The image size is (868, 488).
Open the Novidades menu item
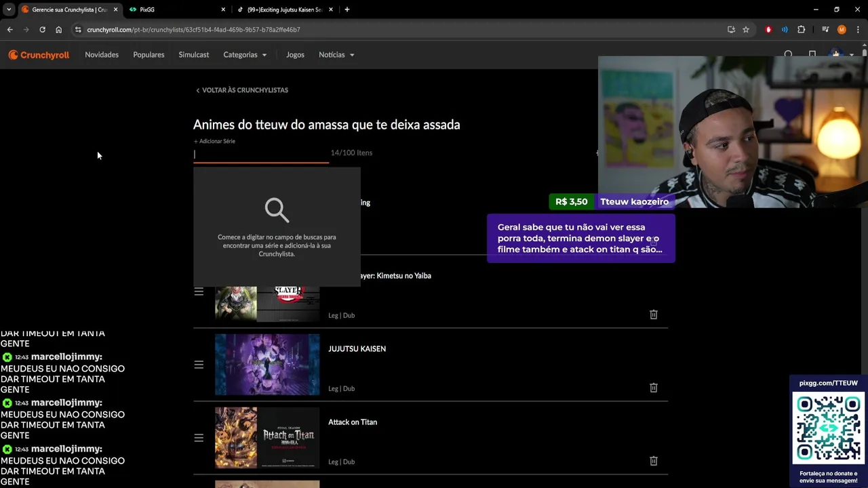coord(102,55)
